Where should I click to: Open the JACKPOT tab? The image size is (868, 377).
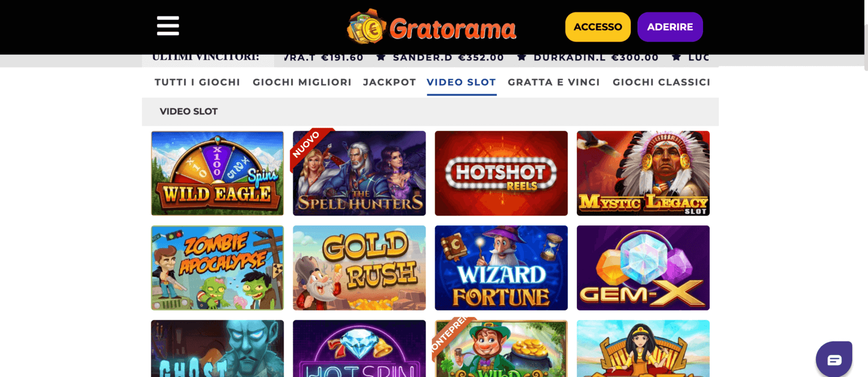click(x=389, y=82)
